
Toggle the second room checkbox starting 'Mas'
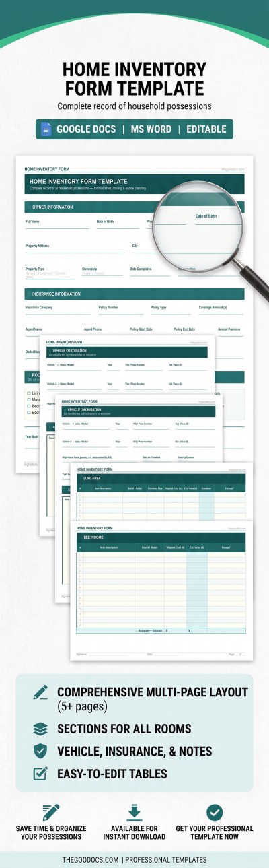point(28,399)
